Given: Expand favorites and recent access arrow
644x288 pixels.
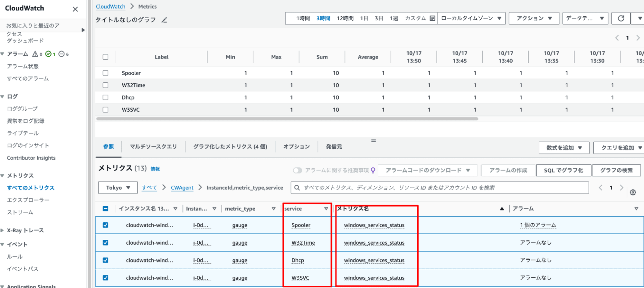Looking at the screenshot, I should pos(83,30).
